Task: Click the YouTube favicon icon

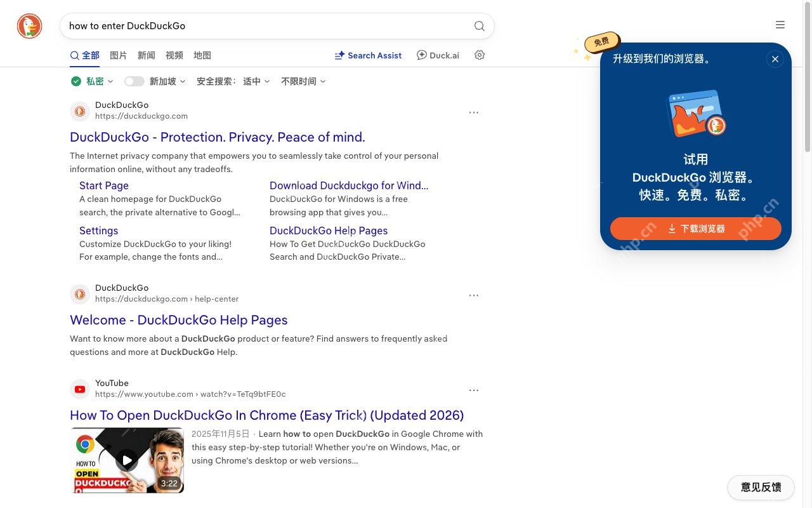Action: click(80, 389)
